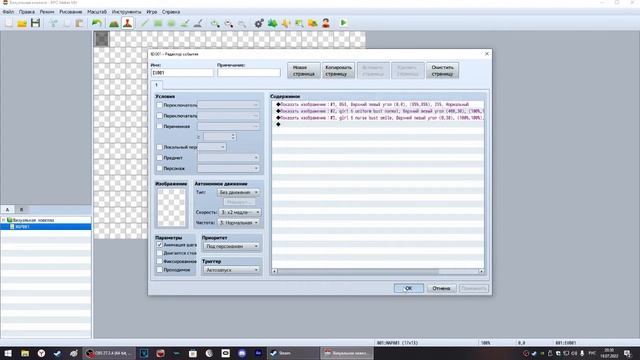Screen dimensions: 640x360
Task: Open File Explorer from the taskbar
Action: [x=25, y=353]
